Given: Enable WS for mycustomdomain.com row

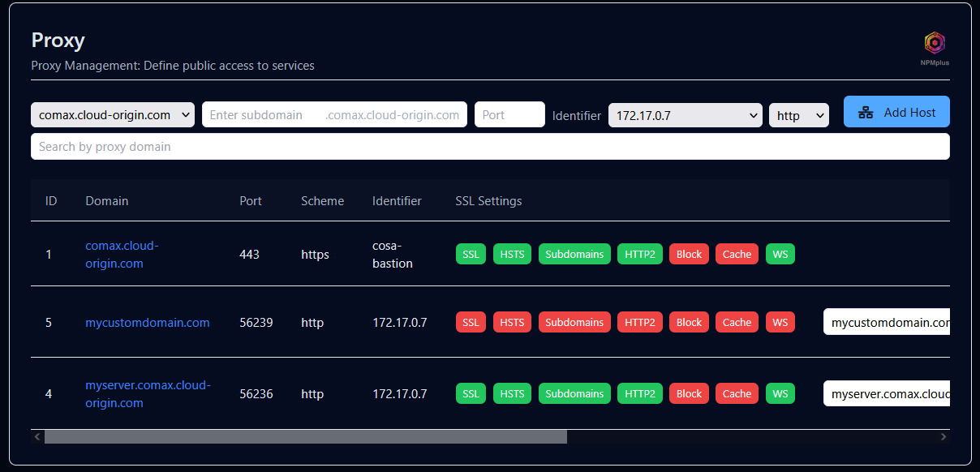Looking at the screenshot, I should point(780,322).
